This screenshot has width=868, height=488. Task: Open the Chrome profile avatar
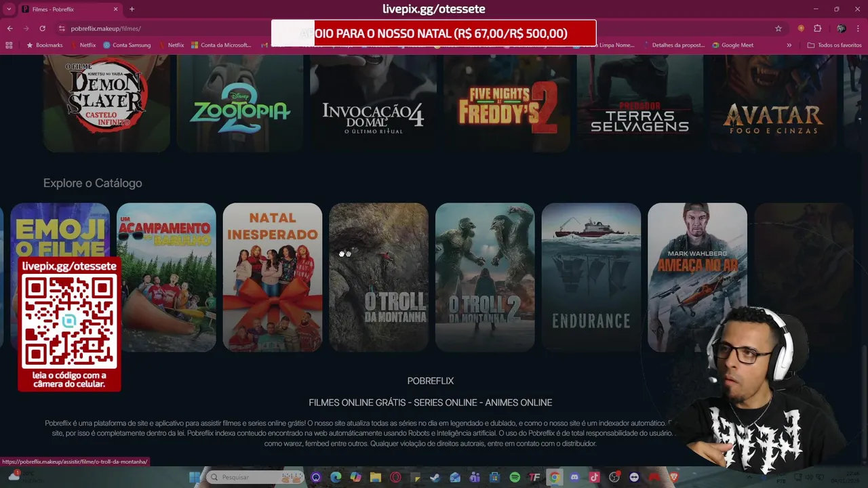(841, 28)
